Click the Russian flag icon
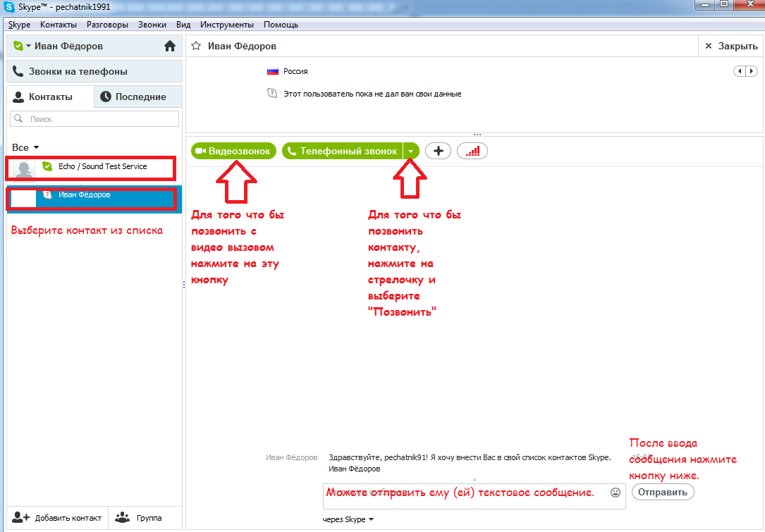765x532 pixels. click(x=273, y=71)
